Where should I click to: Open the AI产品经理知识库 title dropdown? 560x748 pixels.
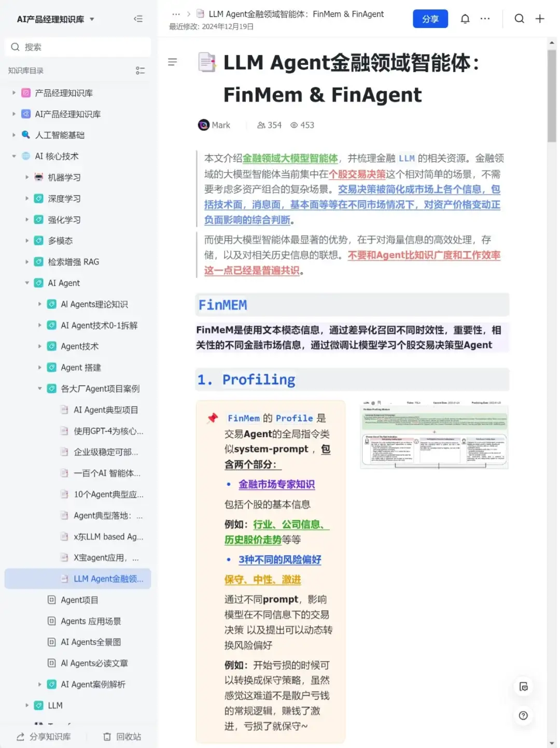pyautogui.click(x=92, y=19)
